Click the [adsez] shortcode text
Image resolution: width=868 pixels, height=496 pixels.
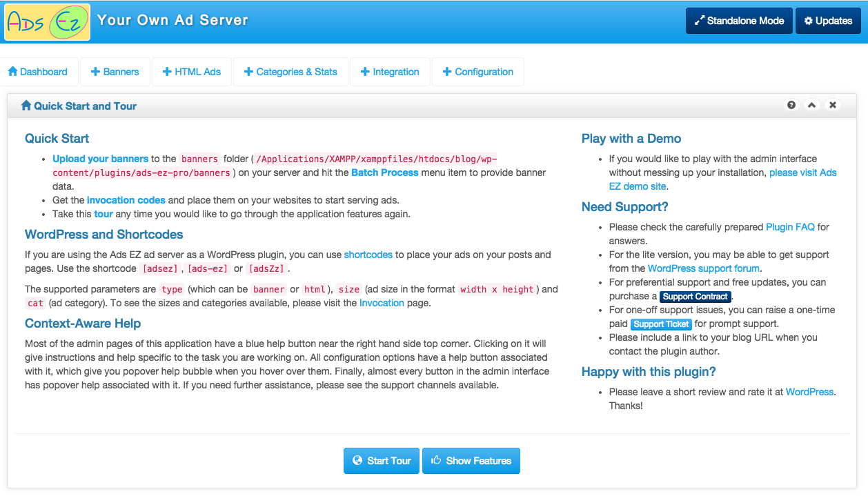pos(159,269)
